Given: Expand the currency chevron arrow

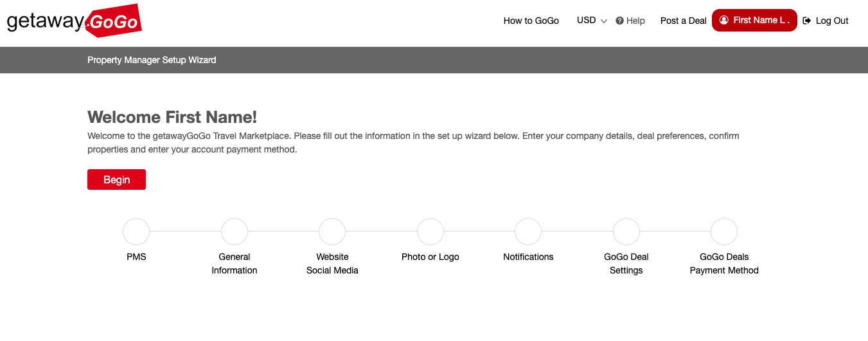Looking at the screenshot, I should [x=603, y=21].
